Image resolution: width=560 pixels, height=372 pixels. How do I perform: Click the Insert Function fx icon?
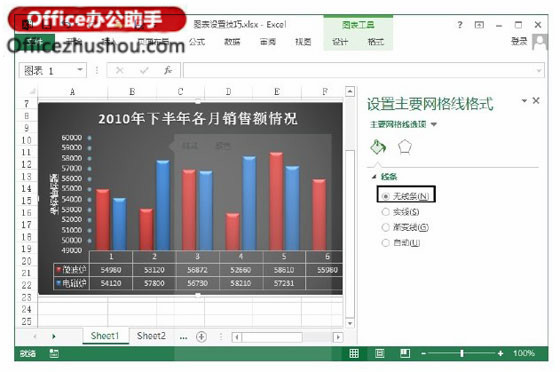(168, 70)
